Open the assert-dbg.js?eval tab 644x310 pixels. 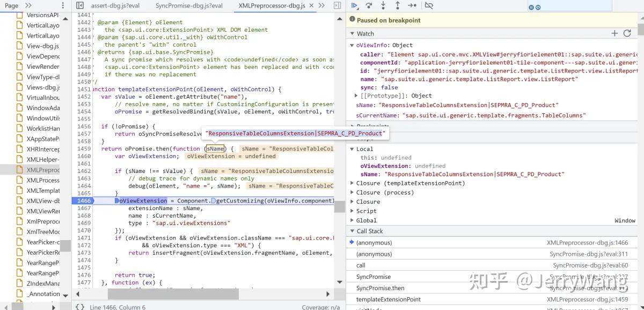coord(116,5)
